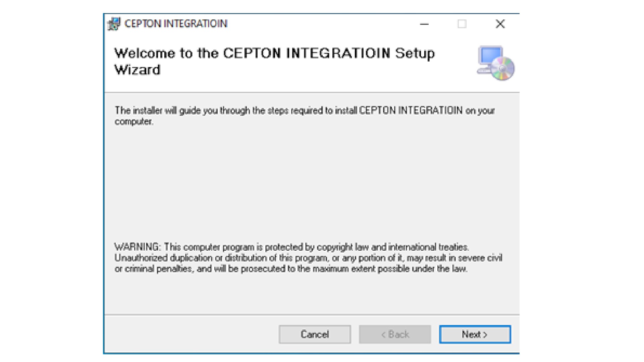
Task: Click the word 'computer.' below the installer sentence
Action: (134, 122)
